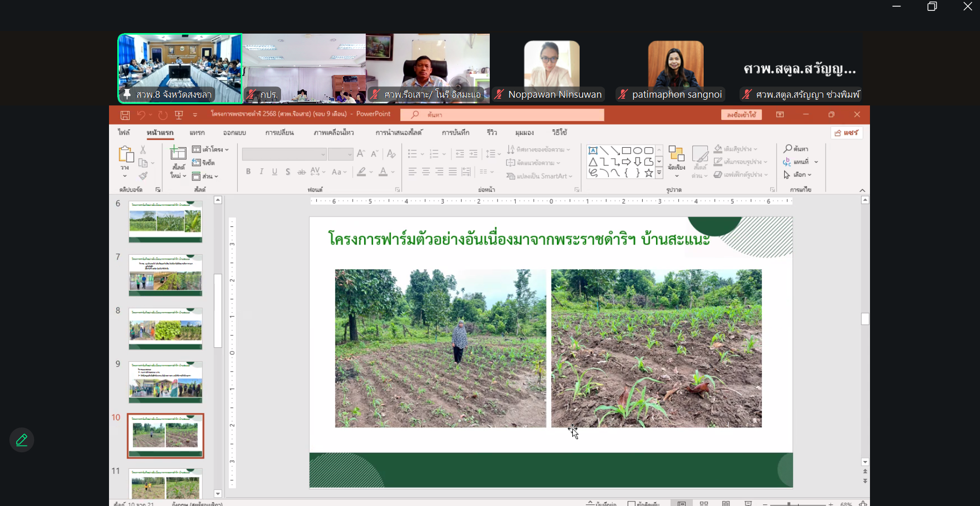Screen dimensions: 980x506
Task: Toggle Underline formatting
Action: pos(275,172)
